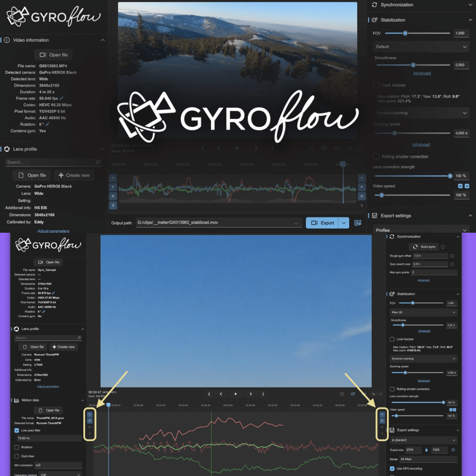The height and width of the screenshot is (476, 476).
Task: Toggle the Use GPU encoding checkbox
Action: click(392, 469)
